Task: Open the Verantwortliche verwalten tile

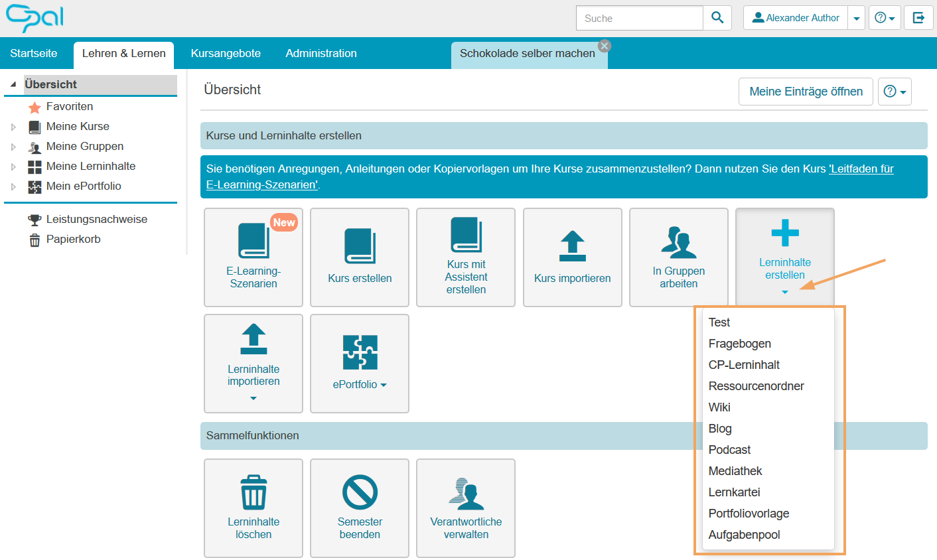Action: pyautogui.click(x=466, y=508)
